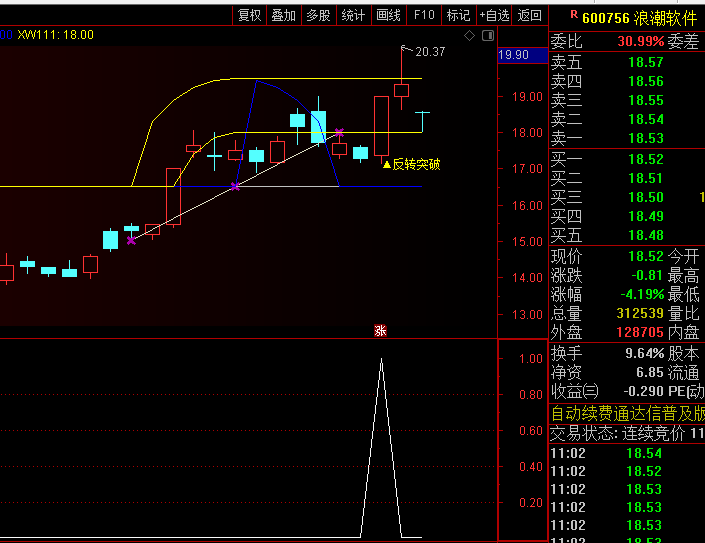Open the 叠加 overlay option
This screenshot has width=705, height=543.
coord(284,15)
